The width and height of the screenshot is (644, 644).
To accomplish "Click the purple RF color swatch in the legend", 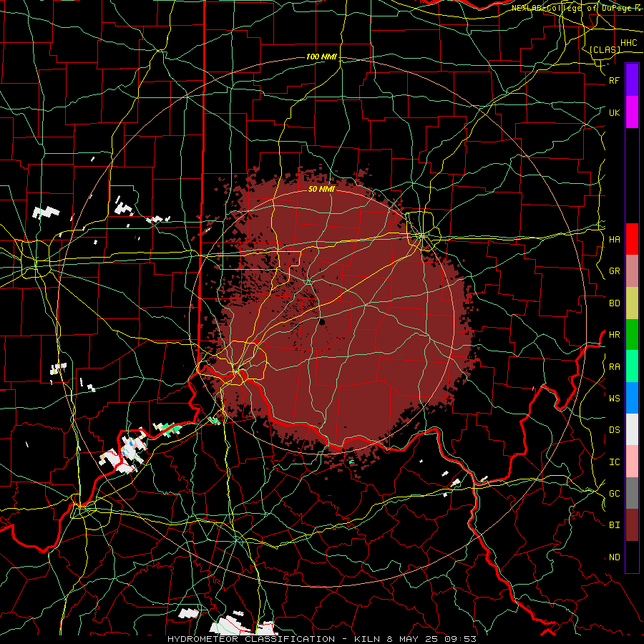I will (x=632, y=80).
